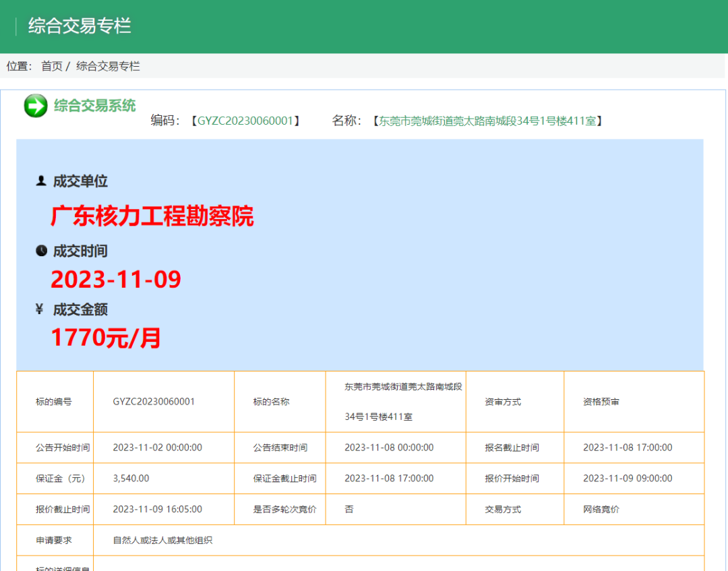Click the green arrow icon beside 综合交易系统
728x571 pixels.
pyautogui.click(x=36, y=106)
